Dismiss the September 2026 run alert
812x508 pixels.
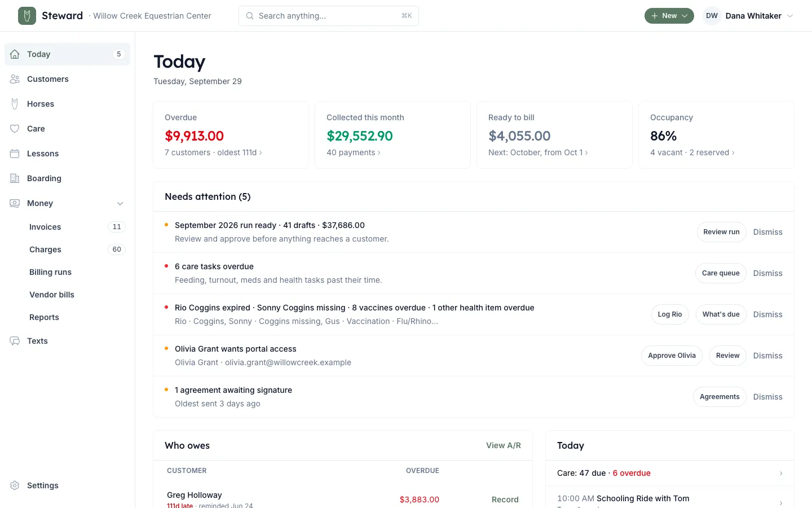tap(767, 232)
